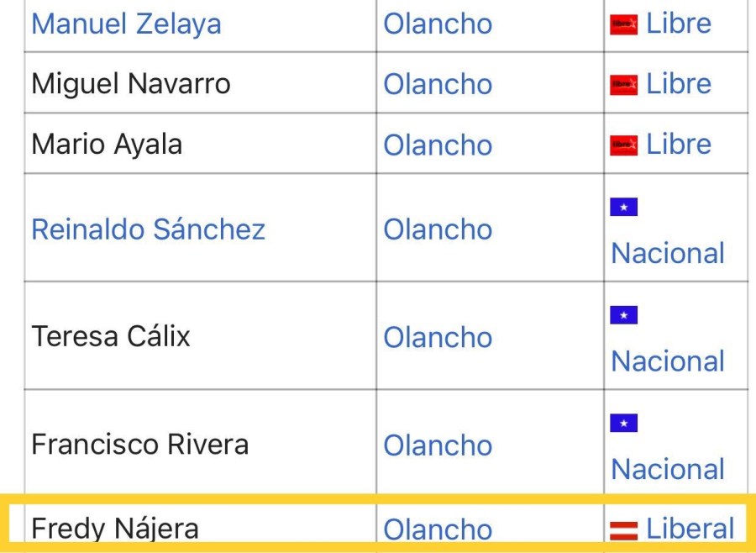Open the Olancho link in Miguel Navarro's row
The height and width of the screenshot is (553, 756).
pyautogui.click(x=438, y=84)
